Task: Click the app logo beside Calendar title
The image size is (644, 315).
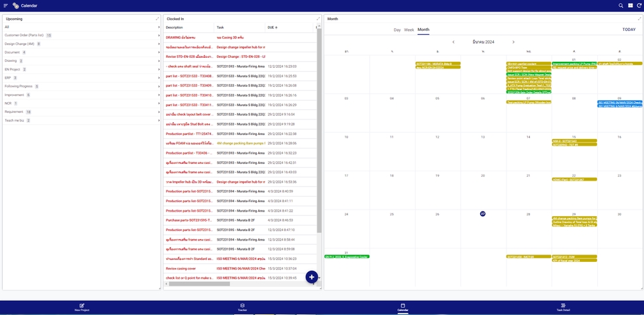Action: [15, 5]
